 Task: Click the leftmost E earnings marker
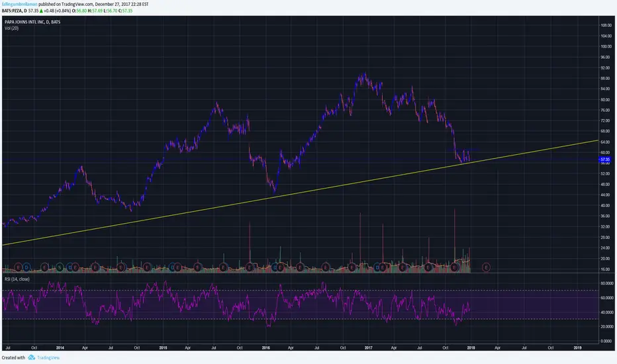[18, 267]
